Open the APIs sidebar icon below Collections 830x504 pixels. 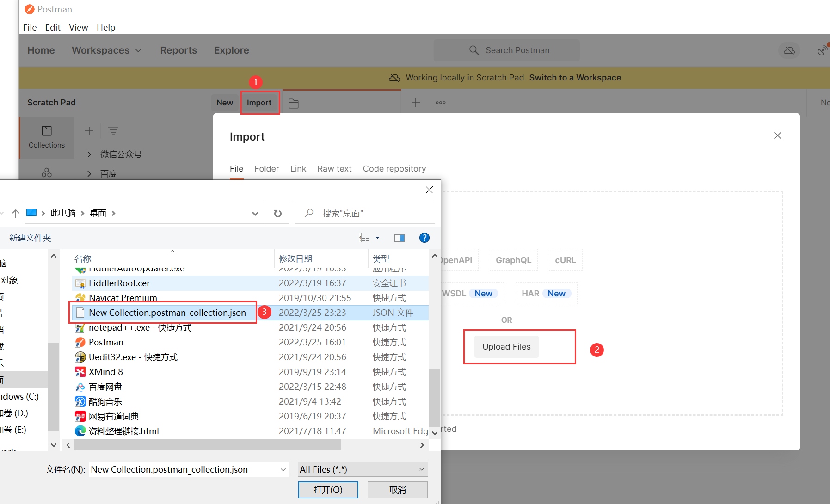(47, 172)
